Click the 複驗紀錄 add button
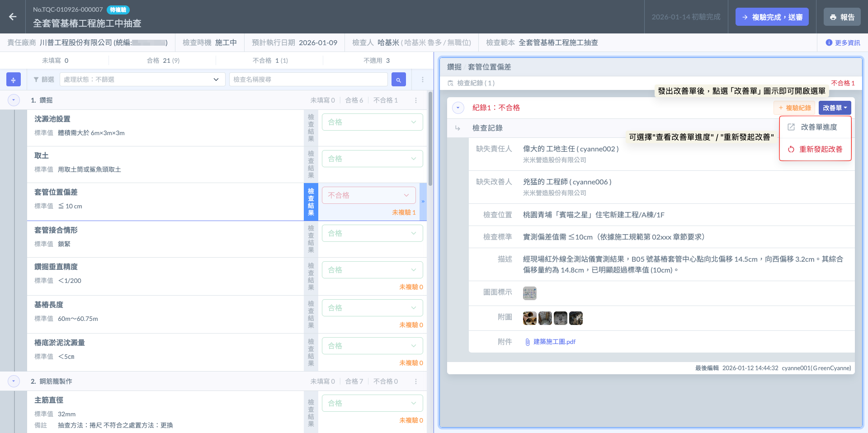Image resolution: width=868 pixels, height=433 pixels. tap(794, 108)
